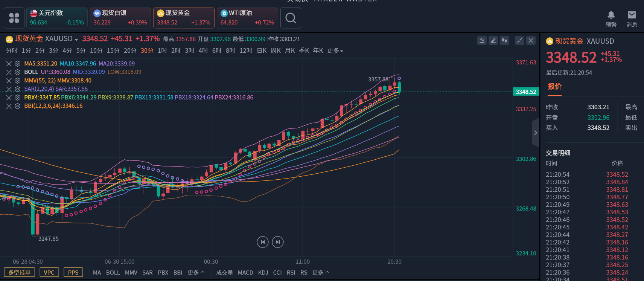Image resolution: width=644 pixels, height=281 pixels.
Task: Show RSI sub-indicator
Action: click(291, 272)
